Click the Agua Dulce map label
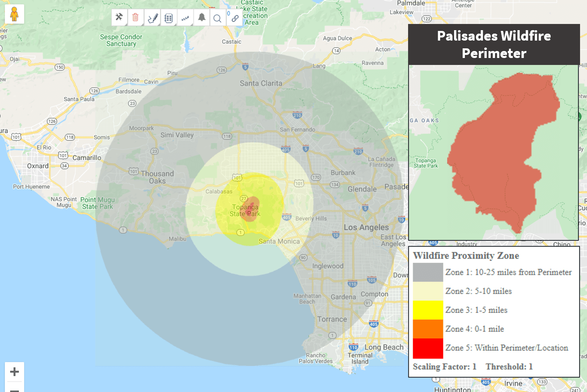587x392 pixels. point(337,38)
